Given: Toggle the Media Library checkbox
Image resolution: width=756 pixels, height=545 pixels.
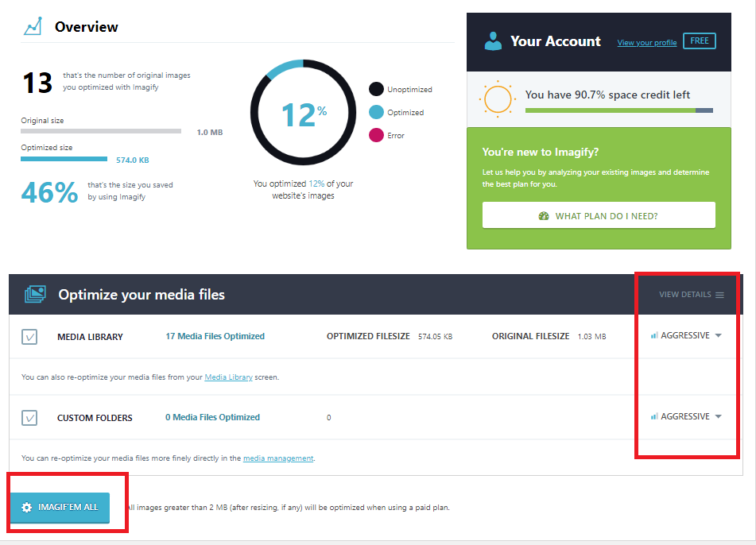Looking at the screenshot, I should pyautogui.click(x=29, y=336).
